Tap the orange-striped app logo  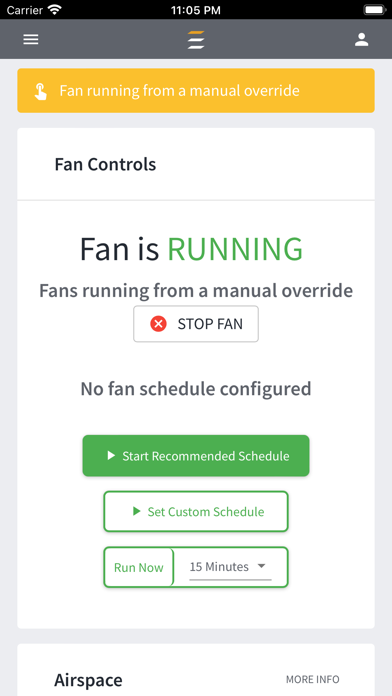click(x=196, y=40)
